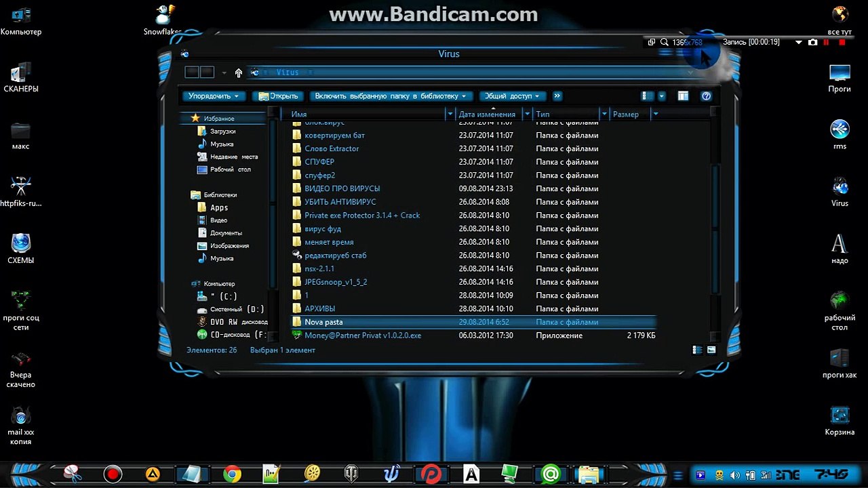The height and width of the screenshot is (488, 868).
Task: Open the Snowflakes desktop icon
Action: coord(163,20)
